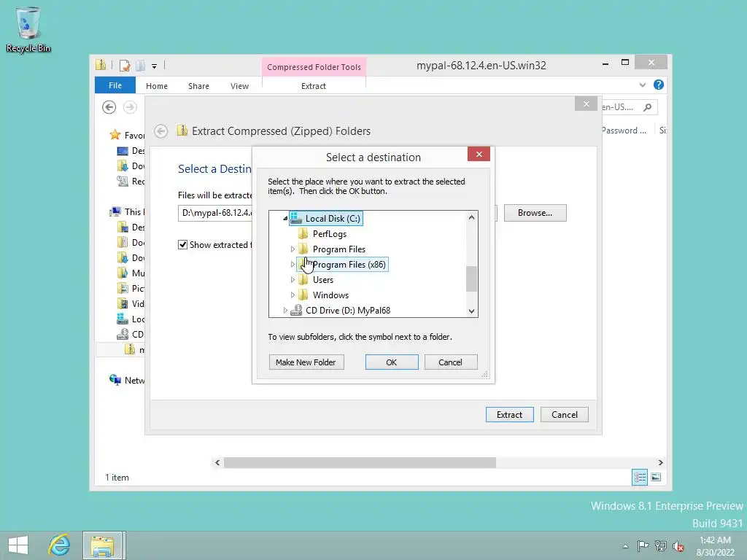
Task: Click the Windows folder icon in tree
Action: 303,295
